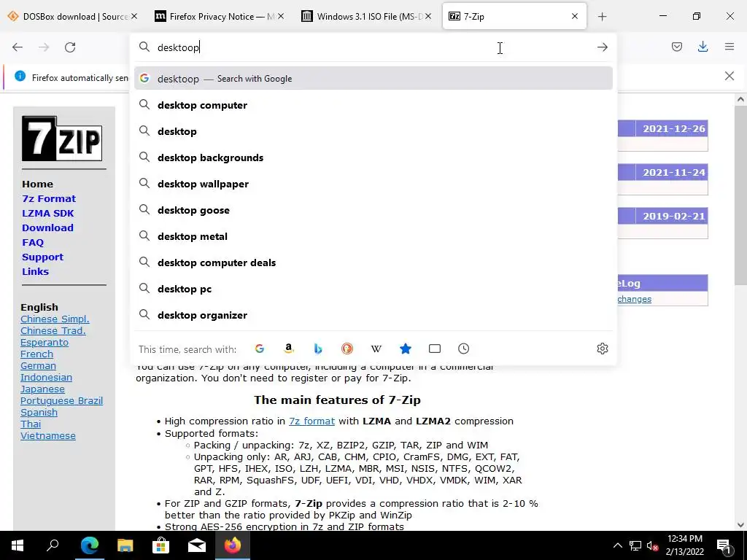
Task: Click the muted volume tray icon
Action: [x=653, y=546]
